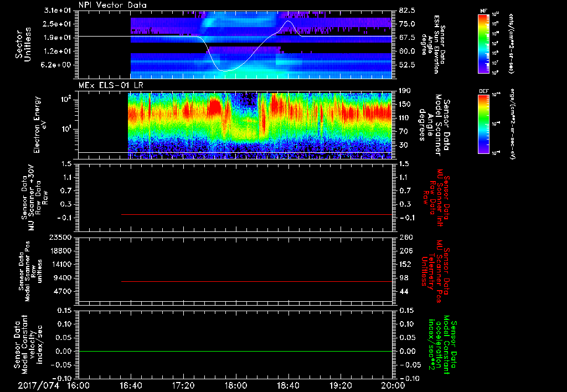Click the 52.5 sun elevation tick value
Image resolution: width=567 pixels, height=392 pixels.
point(407,65)
